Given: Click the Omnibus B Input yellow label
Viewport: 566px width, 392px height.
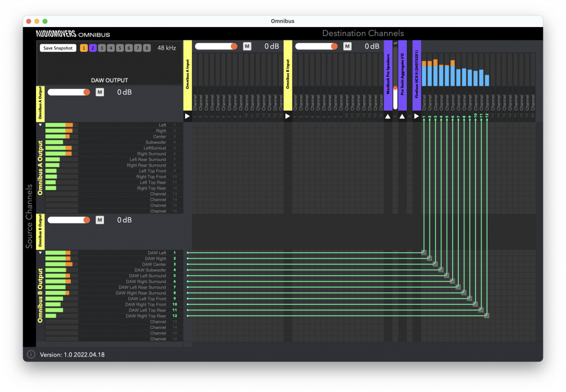Looking at the screenshot, I should click(288, 75).
